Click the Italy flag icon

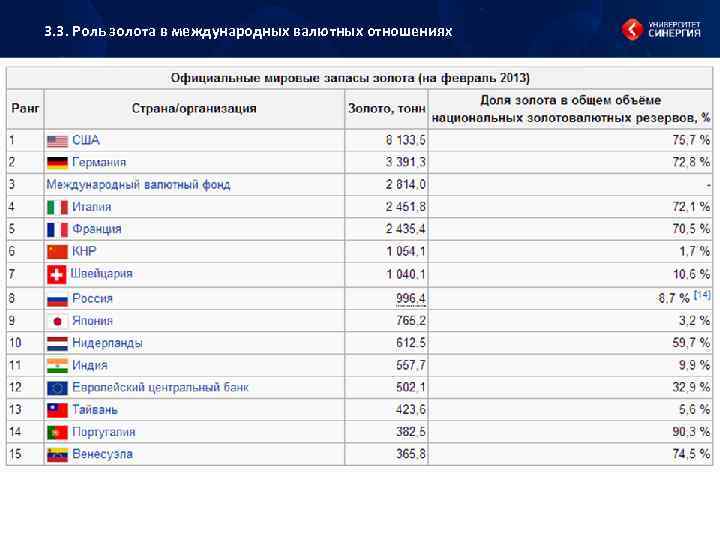click(x=57, y=208)
